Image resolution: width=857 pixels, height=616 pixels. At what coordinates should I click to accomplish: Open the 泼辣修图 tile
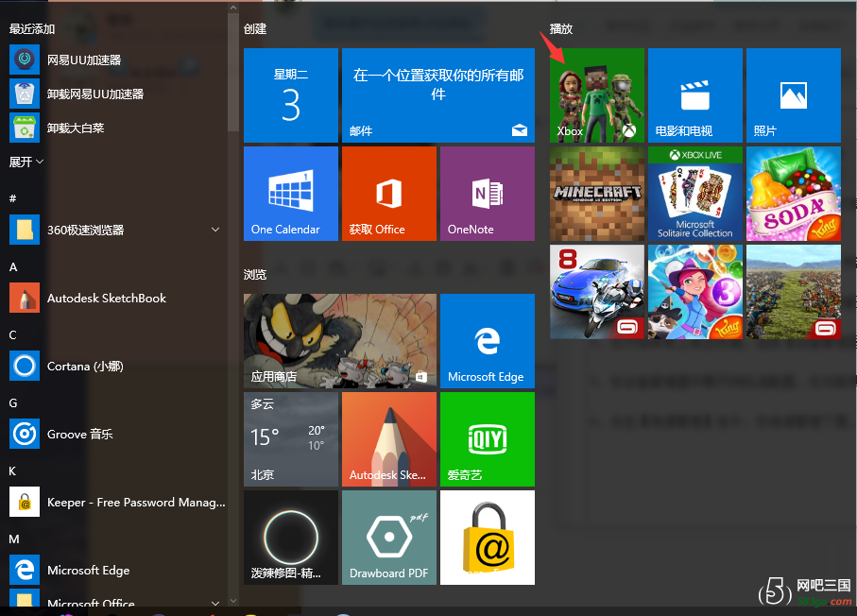[291, 538]
